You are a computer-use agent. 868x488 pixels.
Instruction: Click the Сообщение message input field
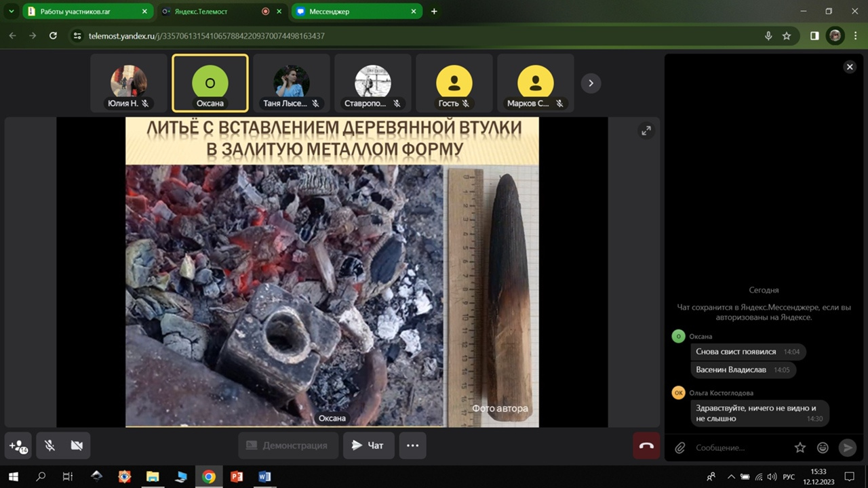(739, 447)
